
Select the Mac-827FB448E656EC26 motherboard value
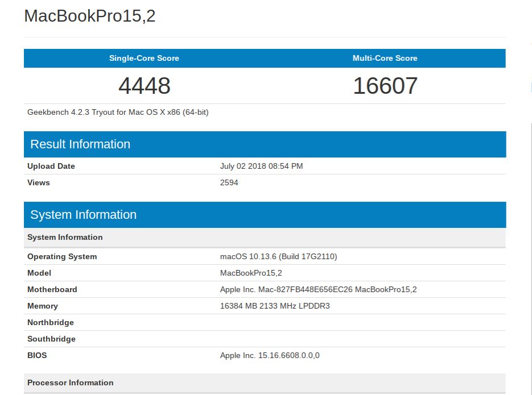point(319,290)
